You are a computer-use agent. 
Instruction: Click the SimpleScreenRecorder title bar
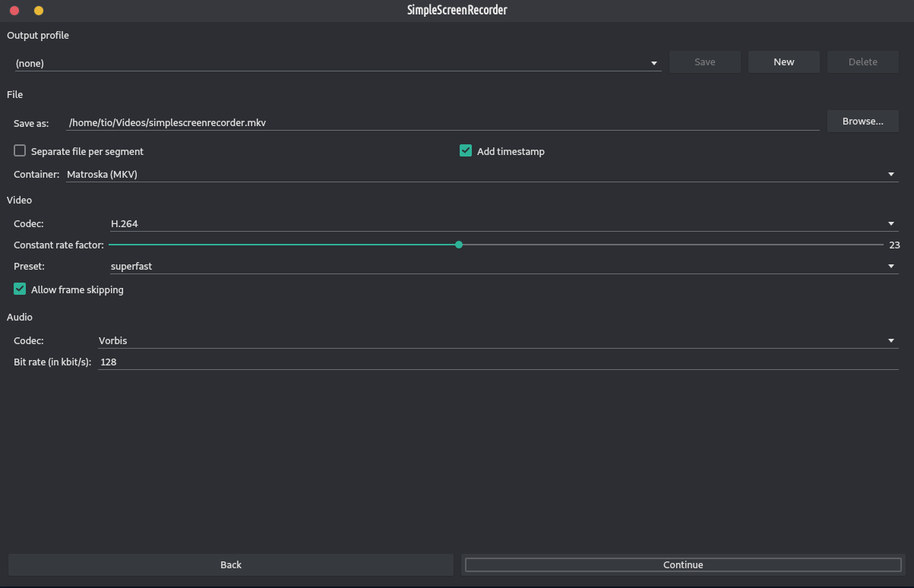[x=457, y=10]
